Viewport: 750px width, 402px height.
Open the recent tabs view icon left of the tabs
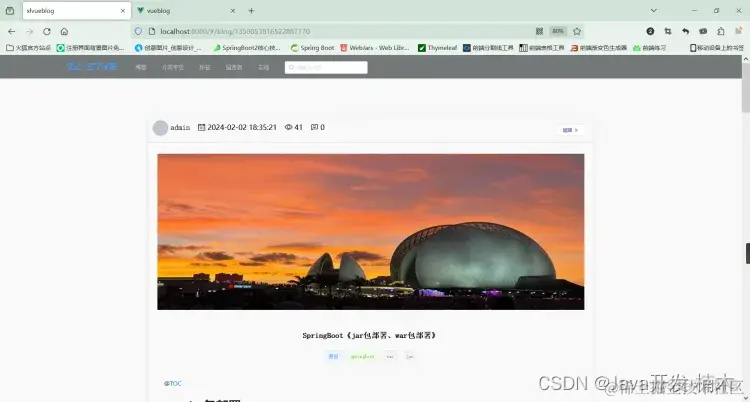pos(10,11)
